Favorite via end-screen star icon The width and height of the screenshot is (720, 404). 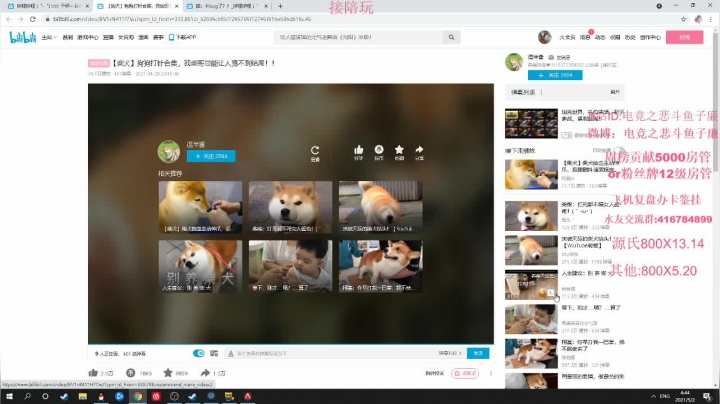click(x=399, y=152)
